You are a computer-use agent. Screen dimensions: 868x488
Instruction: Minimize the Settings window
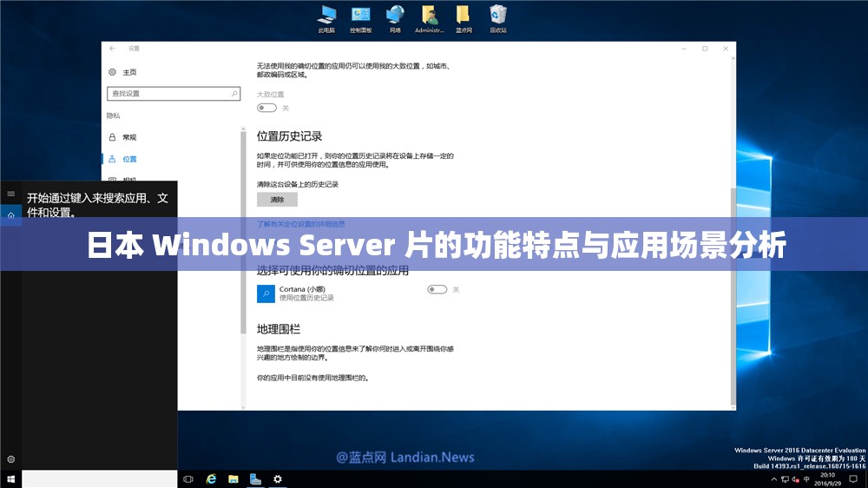click(x=684, y=49)
